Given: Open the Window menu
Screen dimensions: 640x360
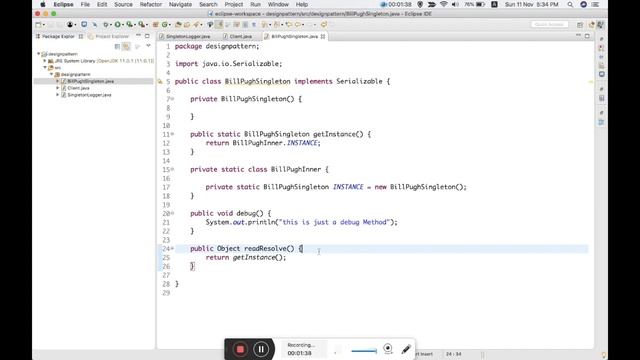Looking at the screenshot, I should click(278, 4).
